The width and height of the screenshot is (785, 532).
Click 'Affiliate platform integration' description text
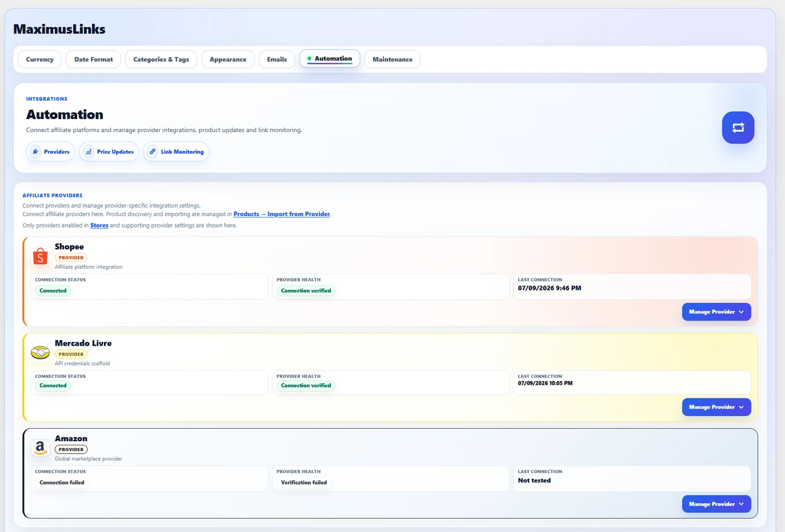click(88, 267)
